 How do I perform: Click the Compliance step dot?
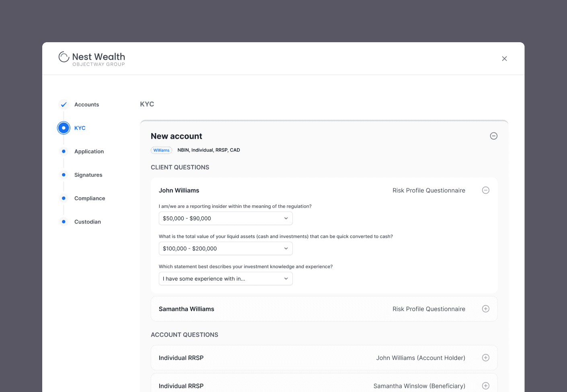pos(64,198)
